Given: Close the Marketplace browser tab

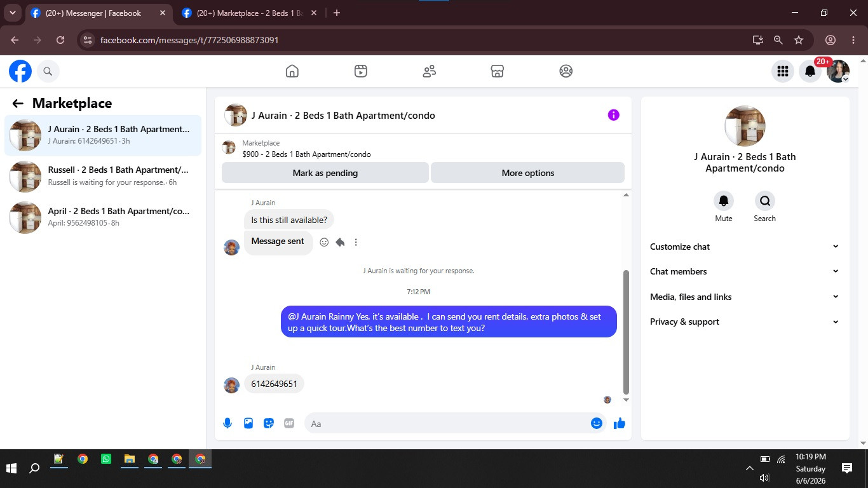Looking at the screenshot, I should point(313,13).
